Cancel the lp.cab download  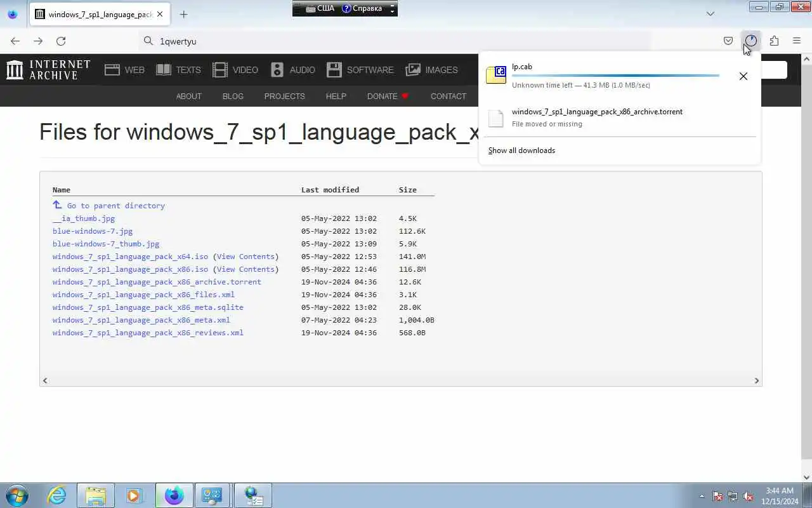coord(743,76)
